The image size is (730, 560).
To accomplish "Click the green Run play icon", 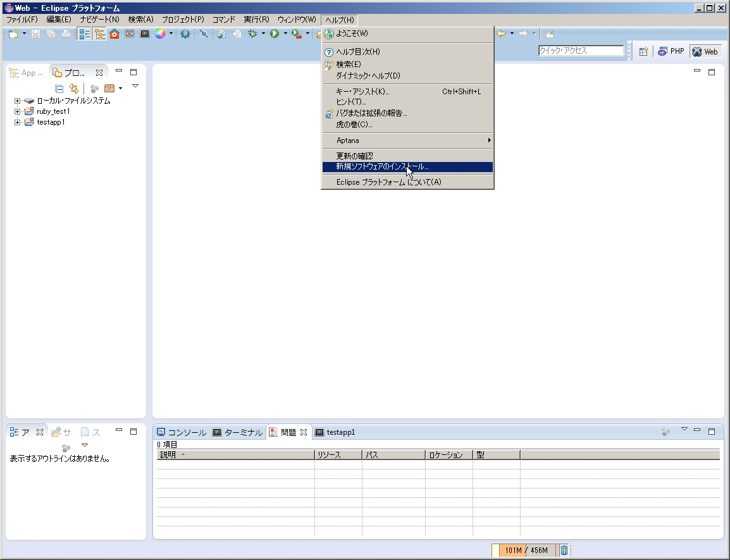I will click(x=275, y=34).
